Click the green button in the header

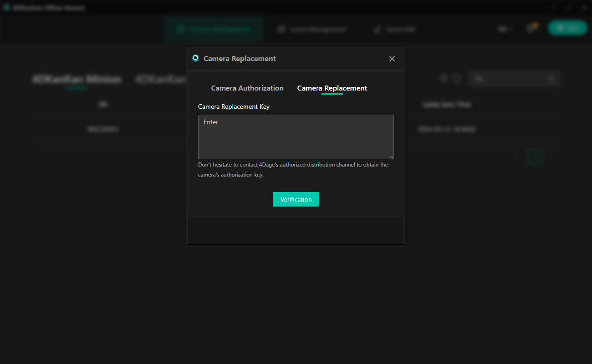coord(567,28)
